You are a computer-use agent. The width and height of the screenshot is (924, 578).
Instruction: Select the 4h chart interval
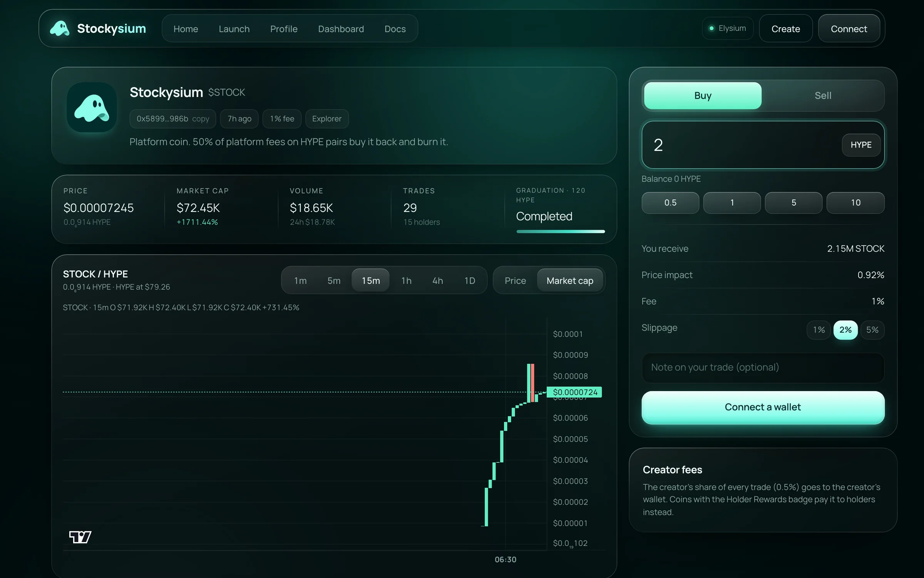437,281
